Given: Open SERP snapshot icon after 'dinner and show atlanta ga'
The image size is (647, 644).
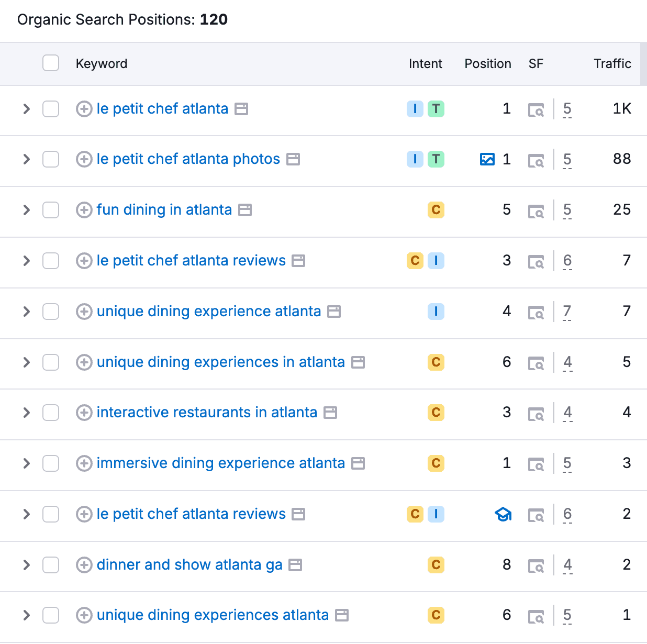Looking at the screenshot, I should click(x=296, y=565).
